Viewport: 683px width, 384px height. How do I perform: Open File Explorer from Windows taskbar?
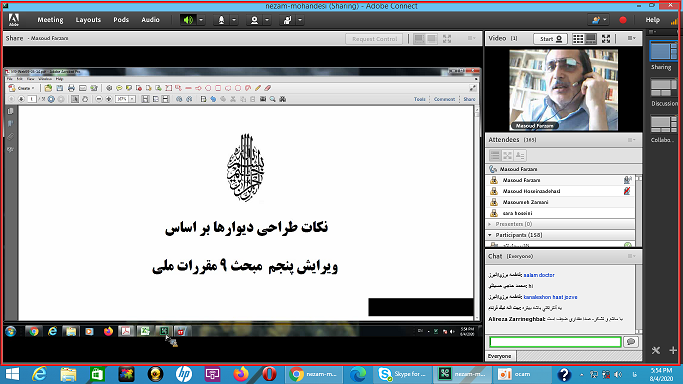[x=68, y=374]
